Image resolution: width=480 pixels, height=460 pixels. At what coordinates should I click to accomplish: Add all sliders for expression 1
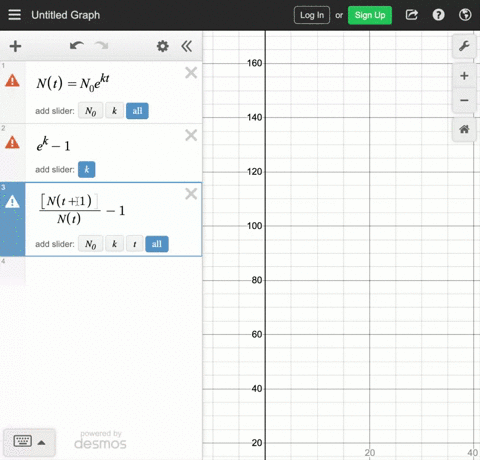coord(137,111)
